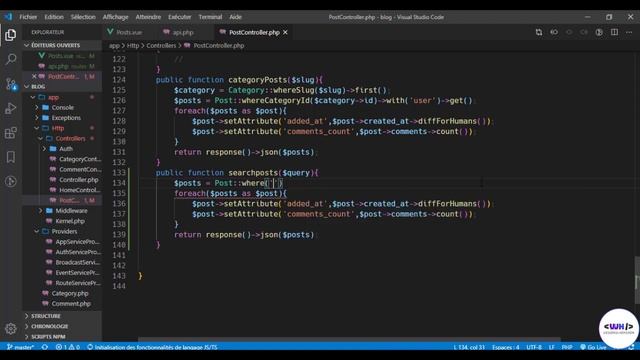Open the Terminal menu
640x360 pixels.
(210, 17)
